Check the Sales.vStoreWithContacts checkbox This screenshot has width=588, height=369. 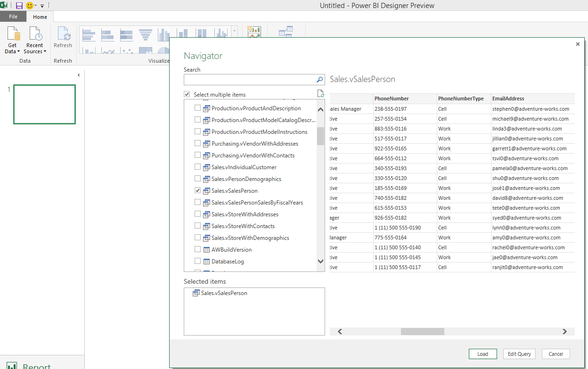(197, 226)
